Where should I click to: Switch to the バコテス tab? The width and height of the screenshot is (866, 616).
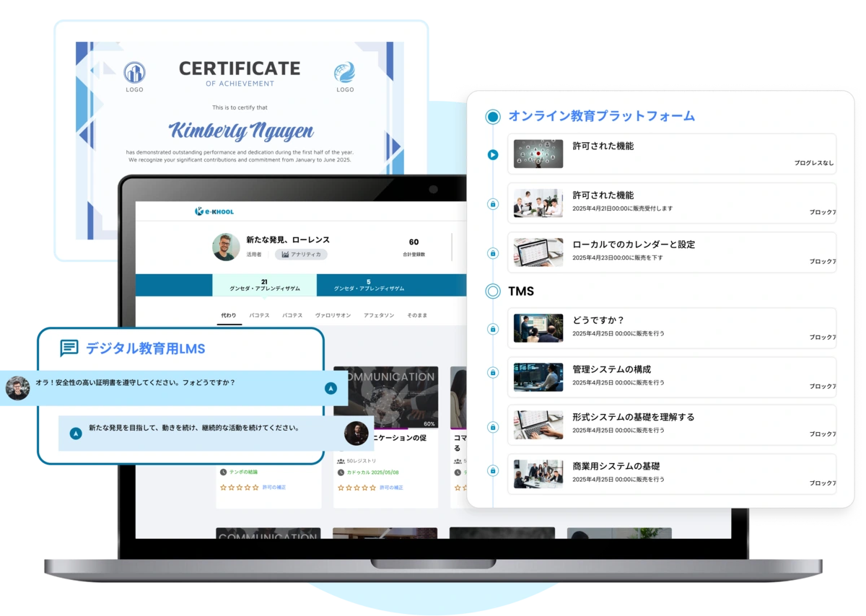pos(259,314)
